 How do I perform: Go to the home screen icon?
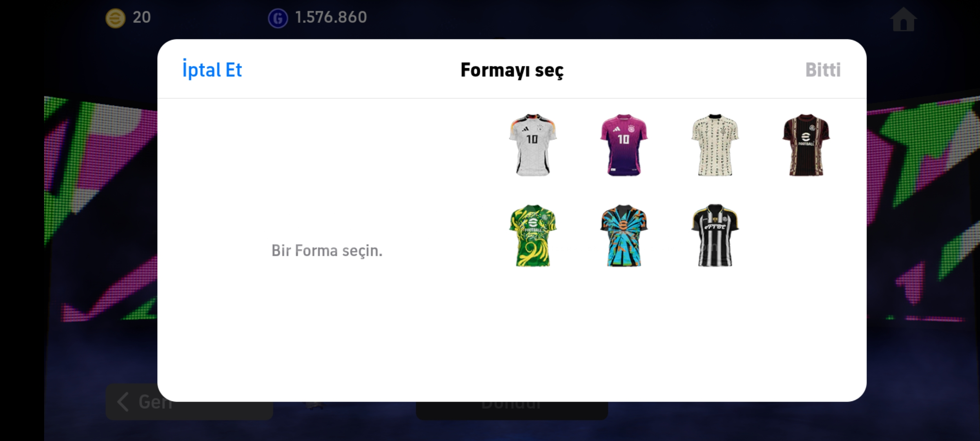click(903, 19)
